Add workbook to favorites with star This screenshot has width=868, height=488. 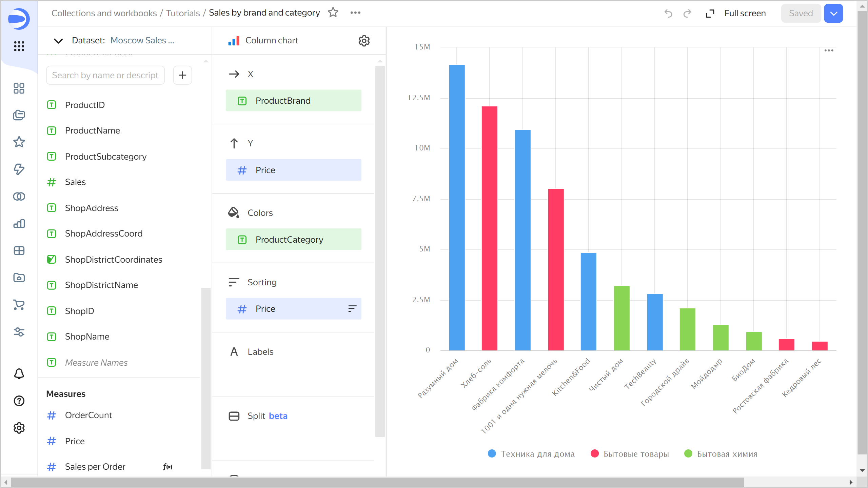coord(333,13)
